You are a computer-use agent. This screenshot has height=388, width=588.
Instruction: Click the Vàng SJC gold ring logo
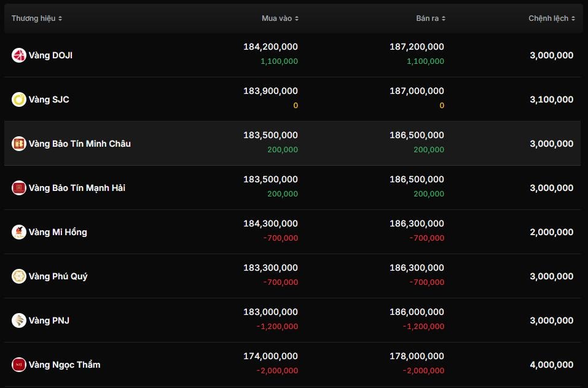tap(18, 99)
